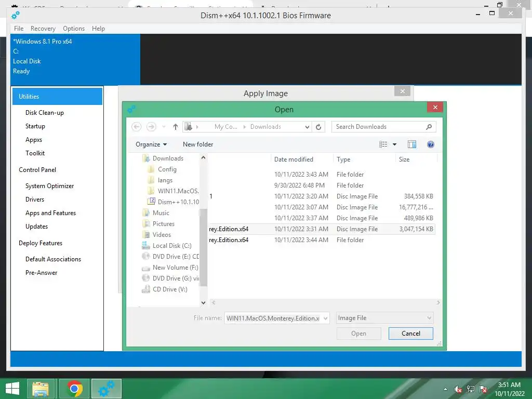The image size is (532, 399).
Task: Expand the address bar history dropdown
Action: click(x=307, y=127)
